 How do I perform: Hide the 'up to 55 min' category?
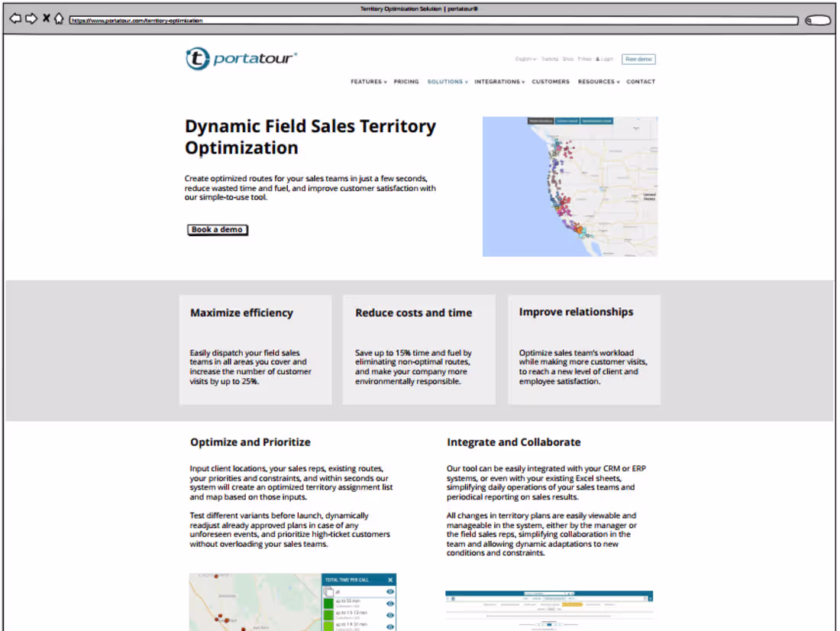coord(390,603)
